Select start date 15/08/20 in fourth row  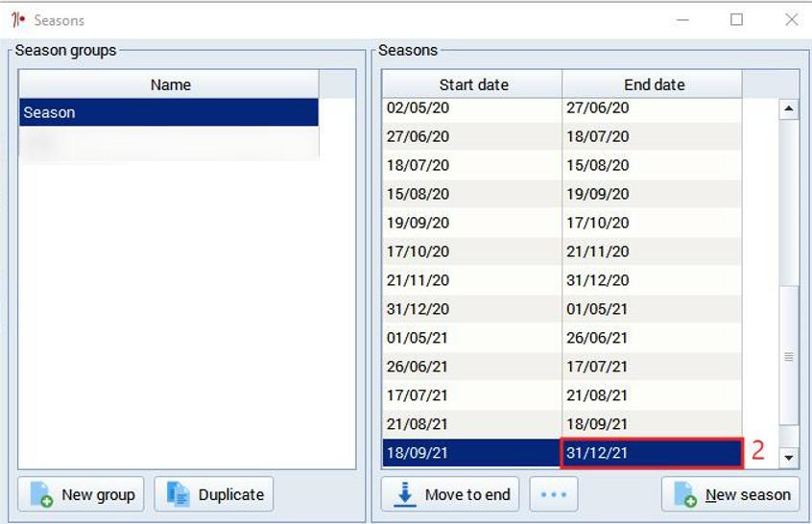472,194
